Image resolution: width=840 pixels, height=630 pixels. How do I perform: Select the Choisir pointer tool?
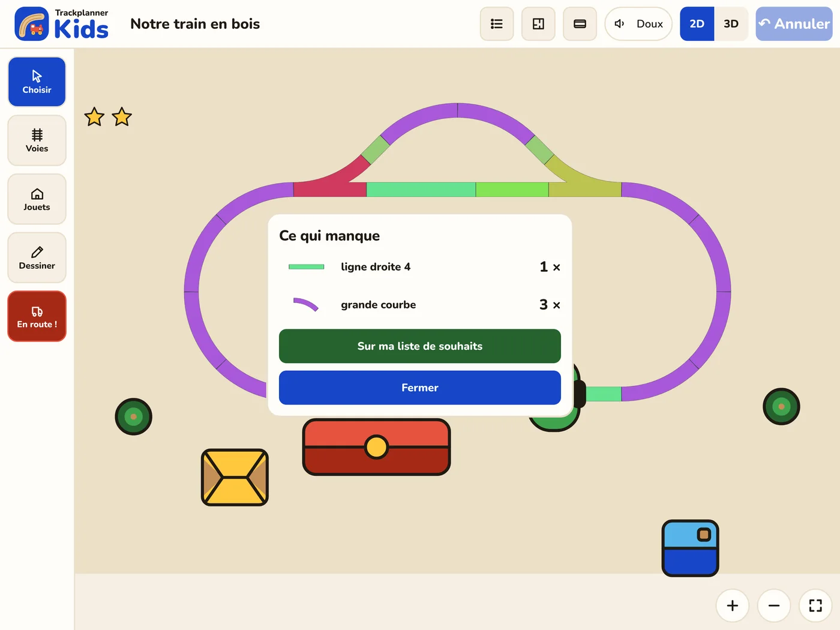point(37,82)
